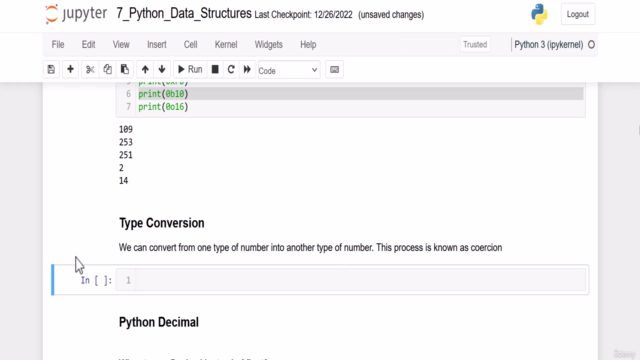
Task: Open the command palette keyboard icon
Action: pos(334,70)
